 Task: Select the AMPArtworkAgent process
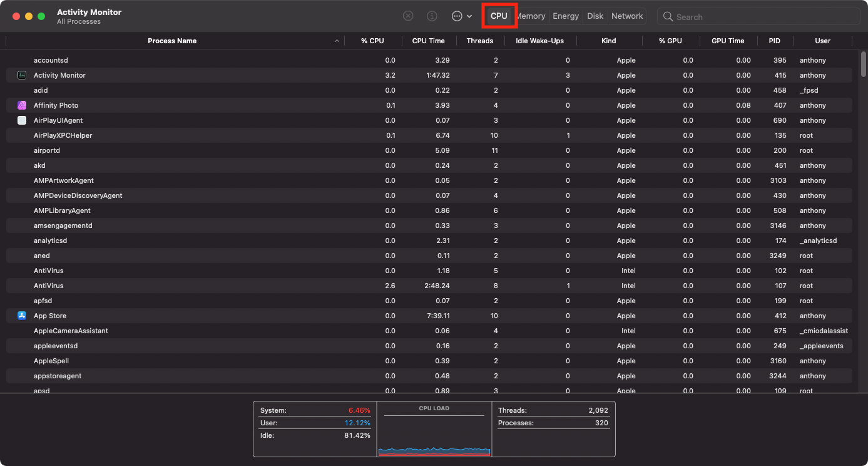(x=64, y=180)
